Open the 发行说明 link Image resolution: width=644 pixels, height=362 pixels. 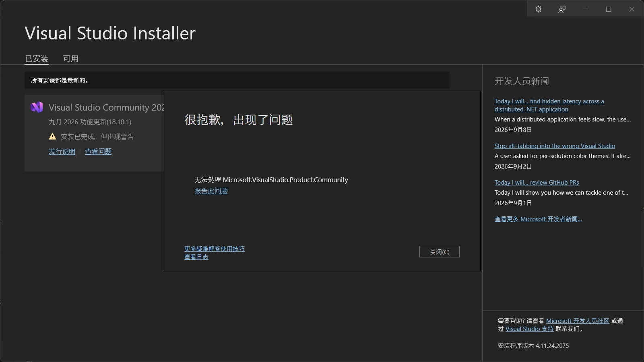(62, 152)
